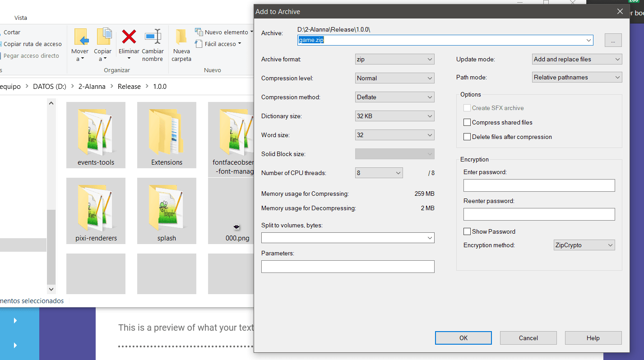Screen dimensions: 644x360
Task: Click the Copiar a icon
Action: pyautogui.click(x=103, y=37)
